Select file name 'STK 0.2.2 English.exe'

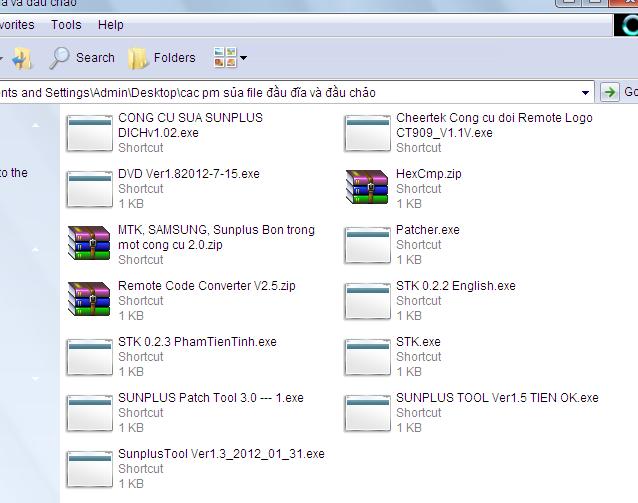(x=456, y=286)
